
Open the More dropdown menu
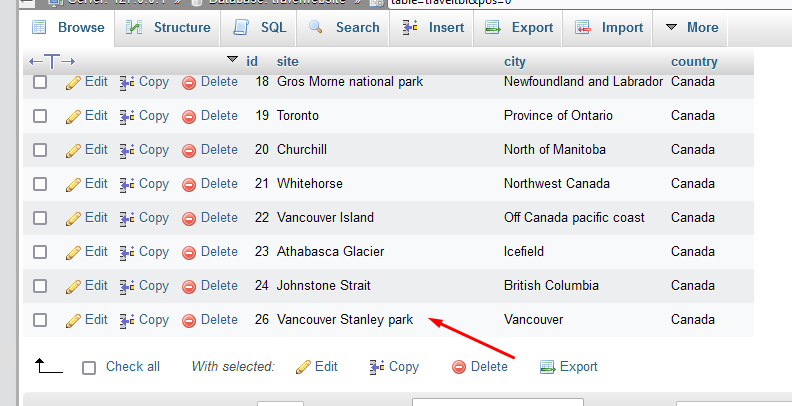click(x=691, y=28)
